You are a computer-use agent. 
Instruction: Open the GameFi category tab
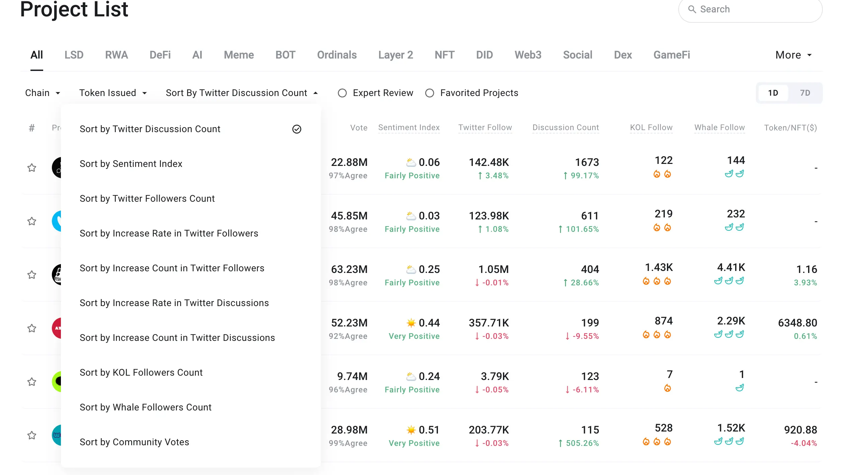click(671, 55)
